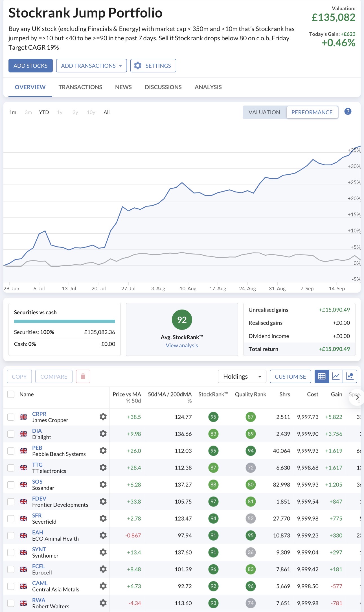Click the Add Stocks button
Screen dimensions: 364x612
[30, 66]
